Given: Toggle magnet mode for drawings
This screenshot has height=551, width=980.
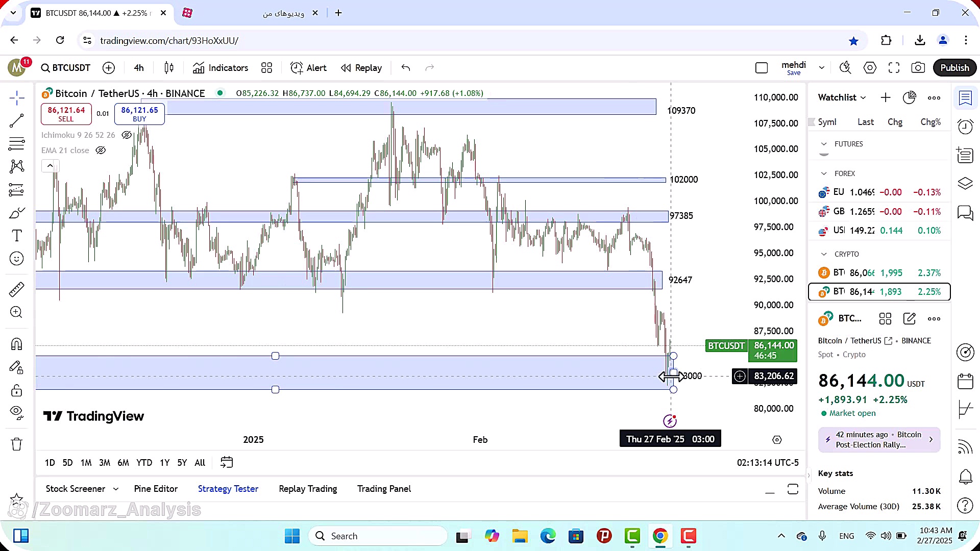Looking at the screenshot, I should coord(17,344).
